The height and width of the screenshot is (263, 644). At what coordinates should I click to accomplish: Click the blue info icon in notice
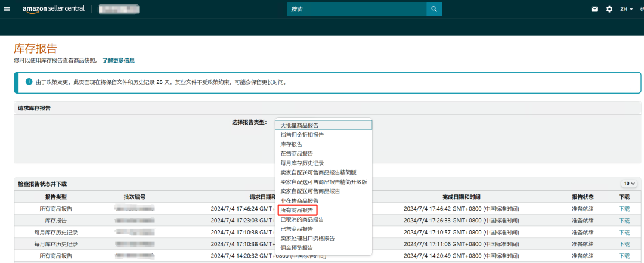[29, 82]
